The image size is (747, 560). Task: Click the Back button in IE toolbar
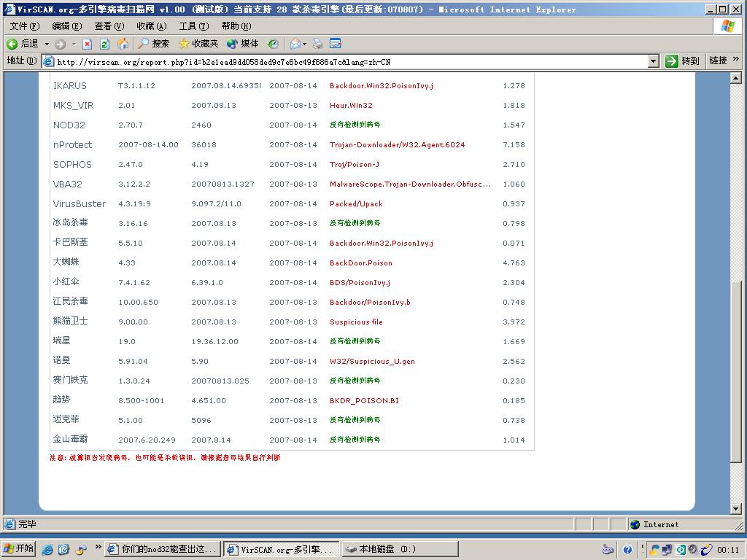pyautogui.click(x=23, y=44)
